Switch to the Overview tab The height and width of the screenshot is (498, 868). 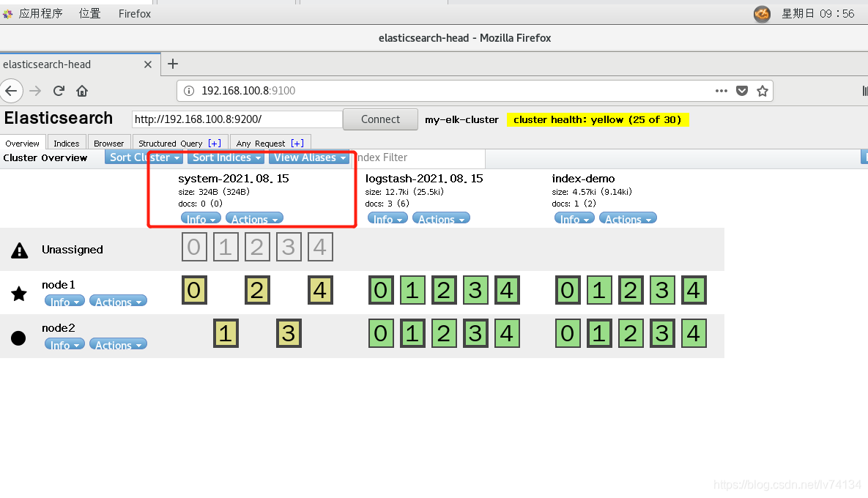pyautogui.click(x=22, y=144)
